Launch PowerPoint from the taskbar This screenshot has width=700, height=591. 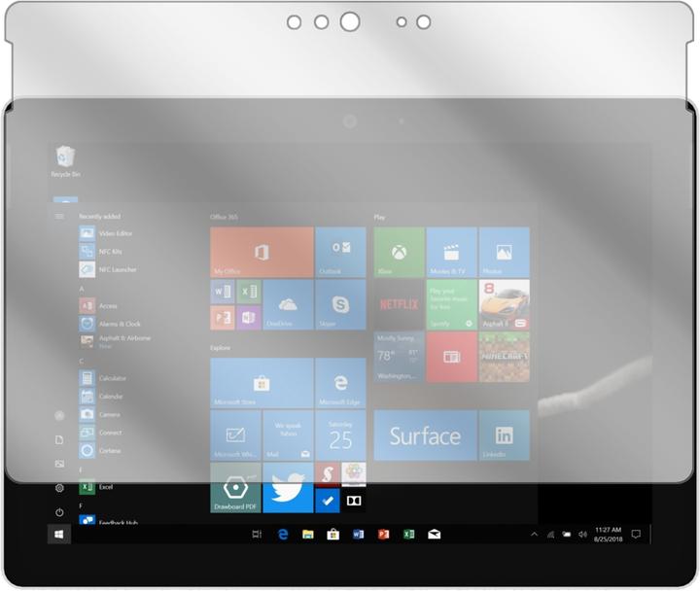coord(383,534)
